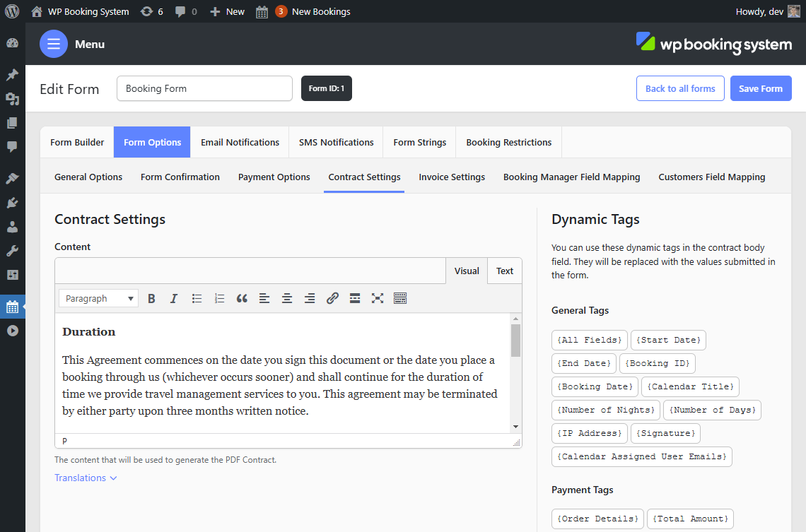The image size is (806, 532).
Task: Click the calendar icon in admin bar
Action: pyautogui.click(x=262, y=12)
